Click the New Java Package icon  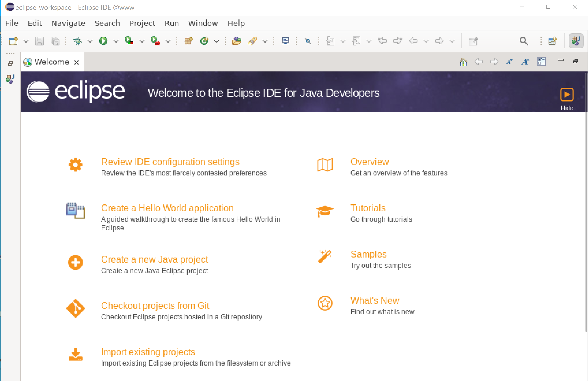tap(188, 41)
